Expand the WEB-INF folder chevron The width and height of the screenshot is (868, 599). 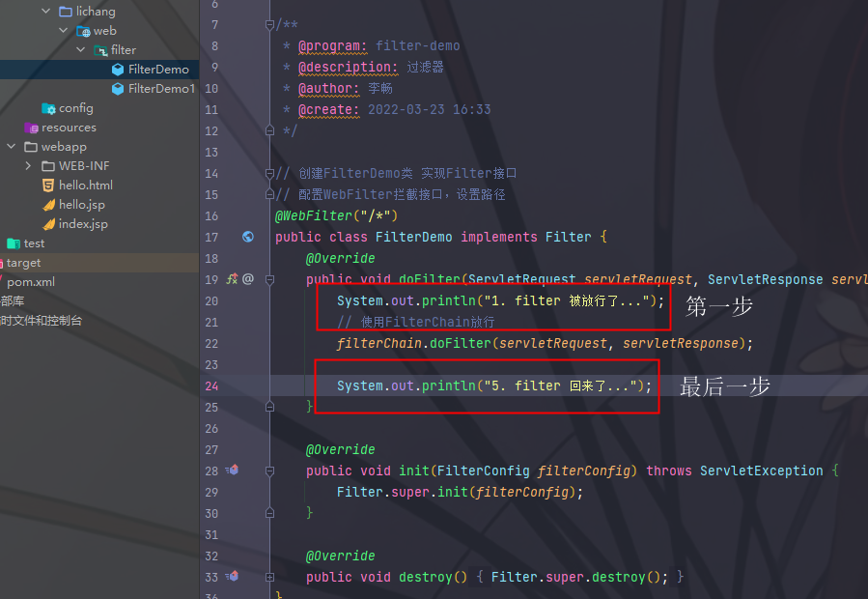pyautogui.click(x=28, y=165)
